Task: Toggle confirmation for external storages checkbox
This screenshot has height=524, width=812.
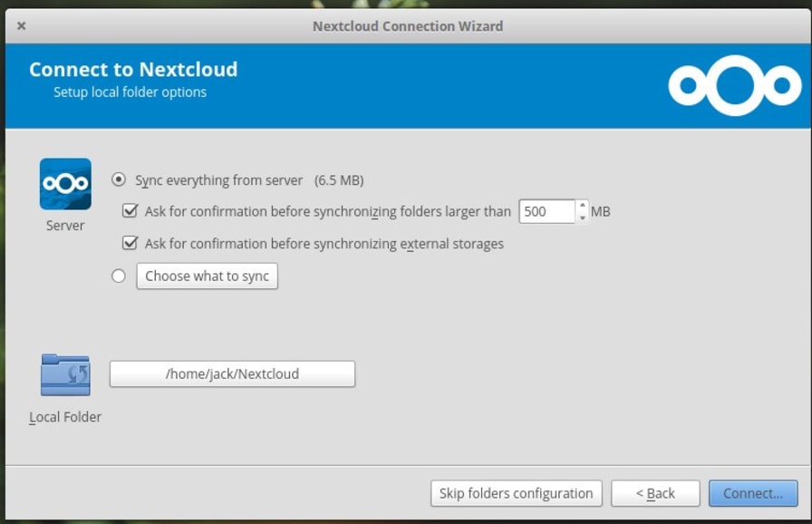Action: tap(130, 243)
